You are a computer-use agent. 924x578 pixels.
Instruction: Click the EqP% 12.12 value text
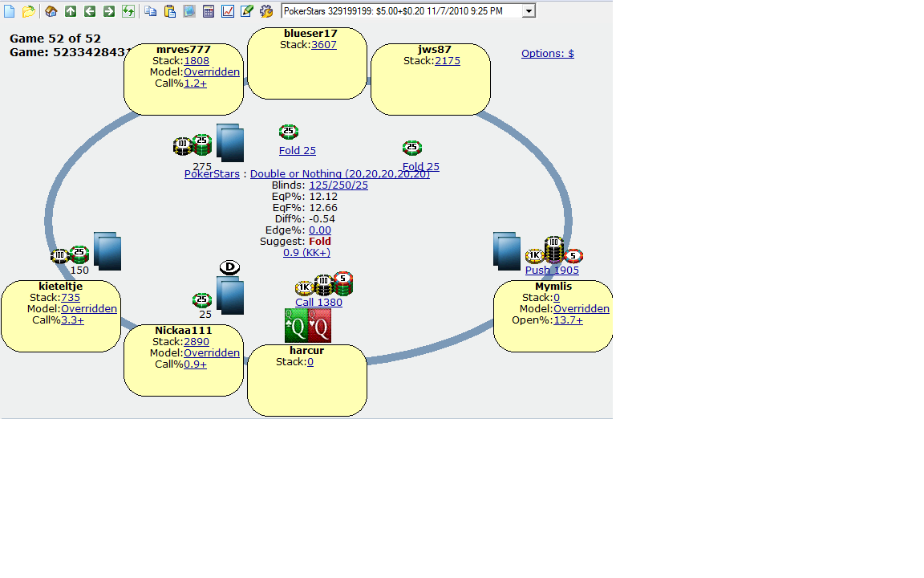pos(323,197)
